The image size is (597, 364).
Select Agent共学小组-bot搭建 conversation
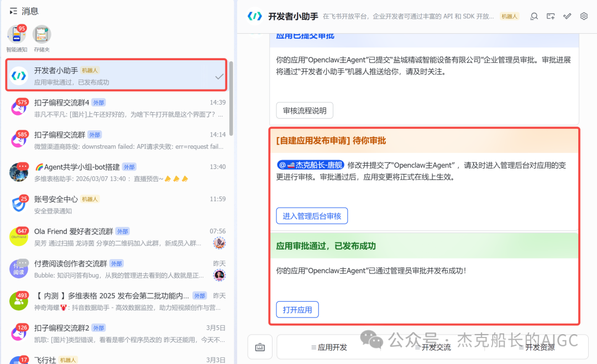coord(117,172)
